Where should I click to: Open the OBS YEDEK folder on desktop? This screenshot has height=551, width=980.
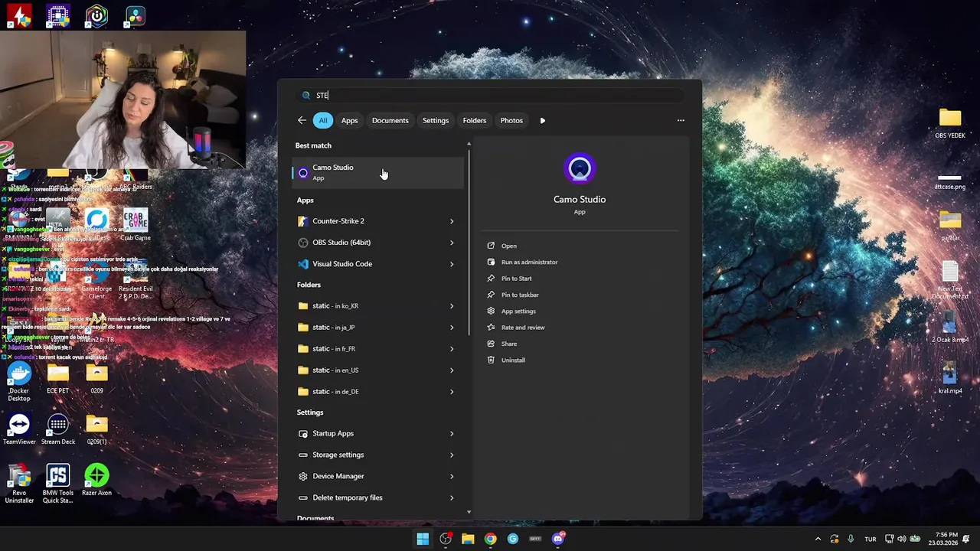coord(950,123)
